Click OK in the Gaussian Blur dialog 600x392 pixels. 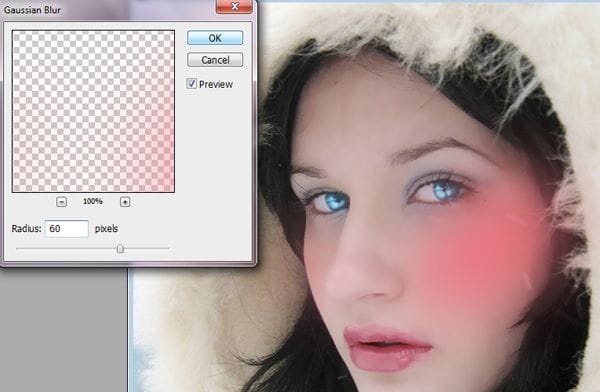pos(215,38)
